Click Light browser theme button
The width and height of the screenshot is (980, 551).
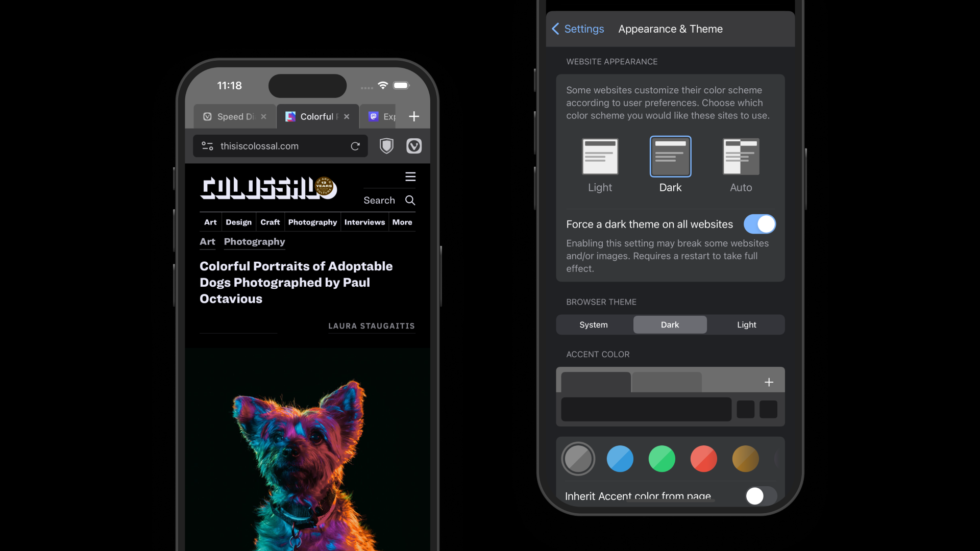tap(746, 325)
